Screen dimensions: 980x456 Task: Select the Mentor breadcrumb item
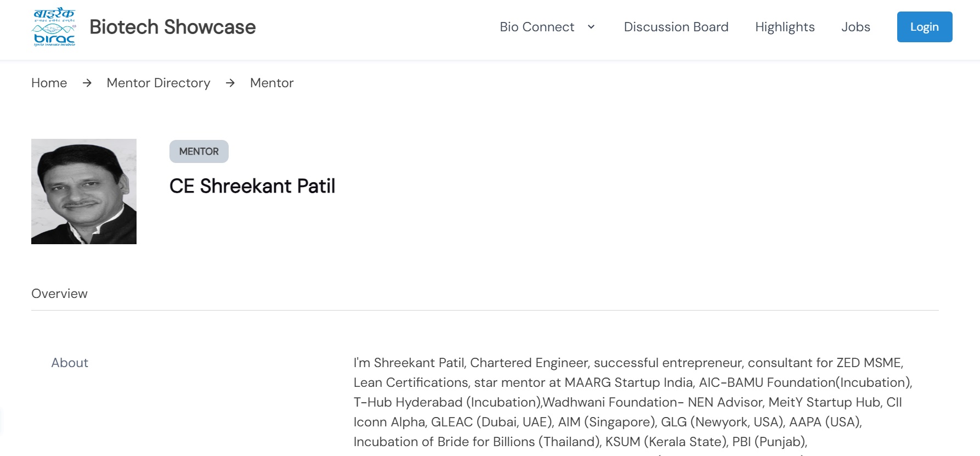tap(272, 83)
